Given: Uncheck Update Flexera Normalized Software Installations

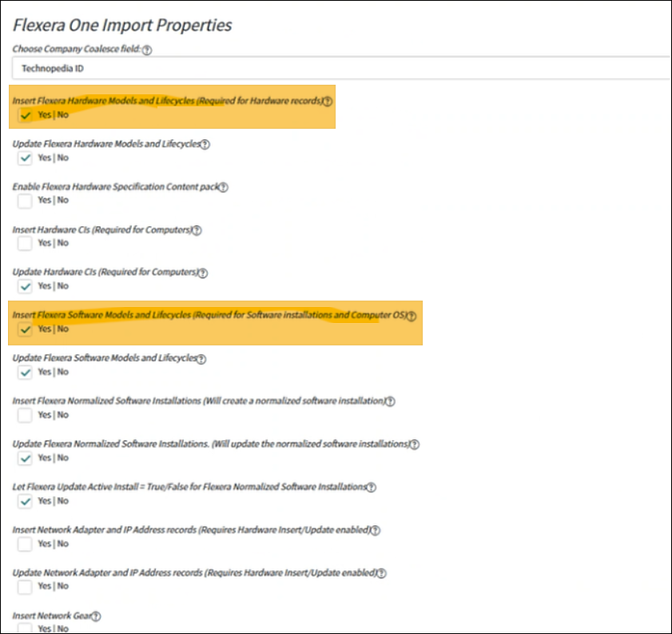Looking at the screenshot, I should point(25,458).
